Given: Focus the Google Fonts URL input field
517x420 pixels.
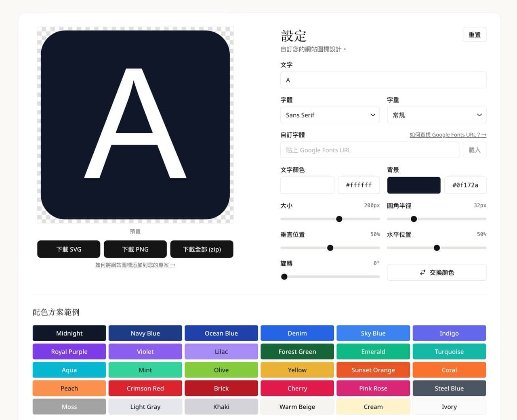Looking at the screenshot, I should click(369, 150).
